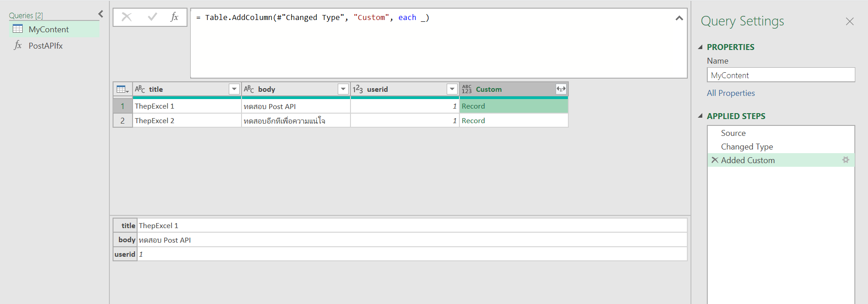Click Record in the second row
Screen dimensions: 868x304
tap(473, 121)
